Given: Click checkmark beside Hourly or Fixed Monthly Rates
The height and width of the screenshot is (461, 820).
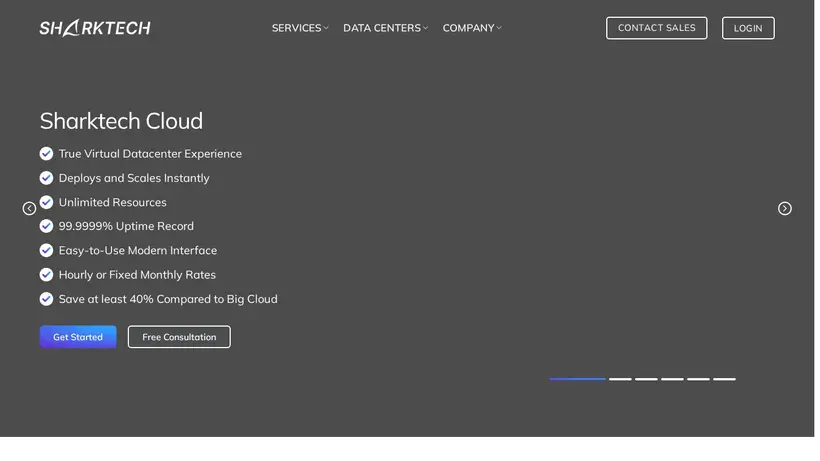Looking at the screenshot, I should tap(46, 275).
